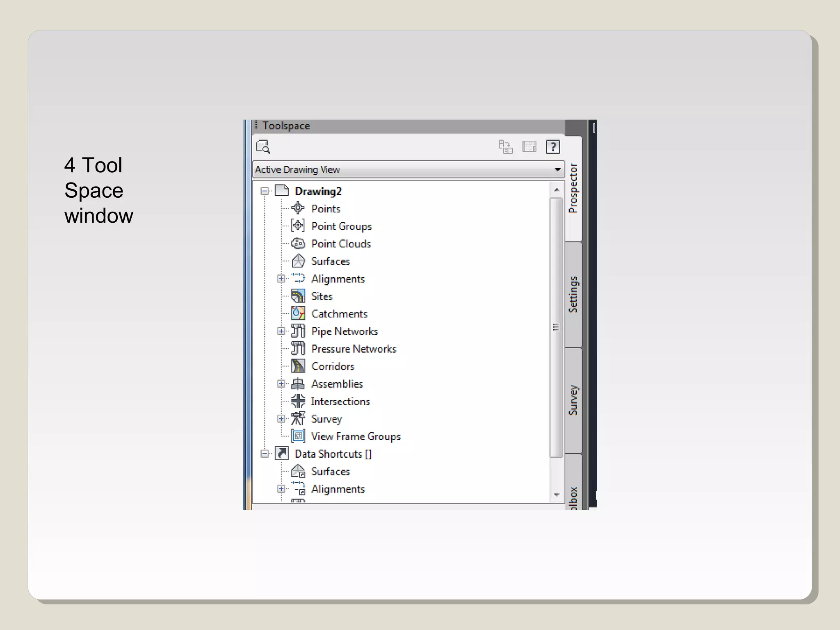Select the Intersections label
Viewport: 840px width, 630px height.
(340, 401)
